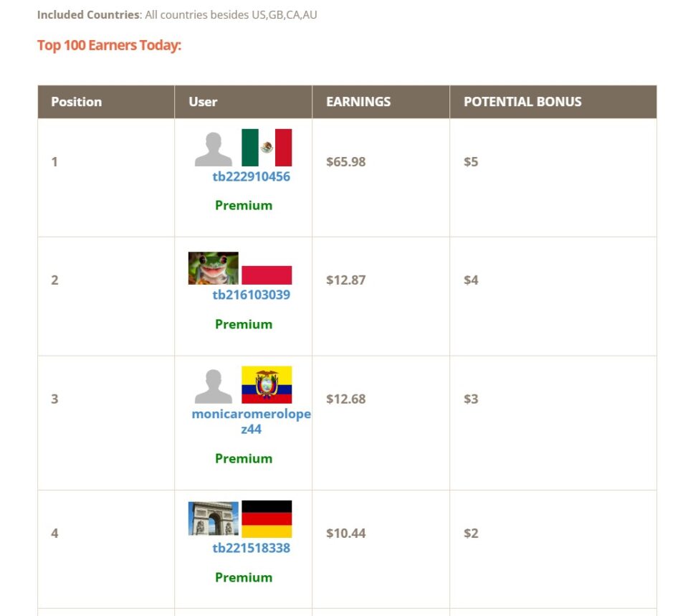Click the frog profile picture
The width and height of the screenshot is (688, 616).
(214, 268)
